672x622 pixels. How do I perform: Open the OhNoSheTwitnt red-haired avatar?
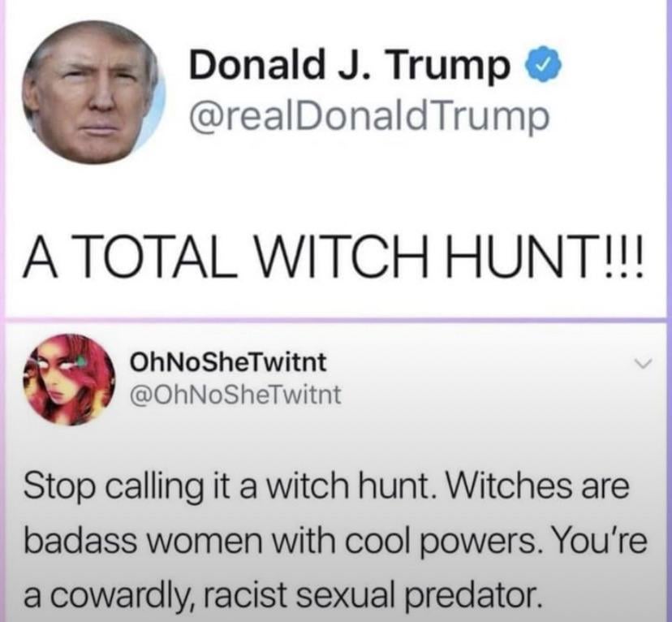coord(70,379)
